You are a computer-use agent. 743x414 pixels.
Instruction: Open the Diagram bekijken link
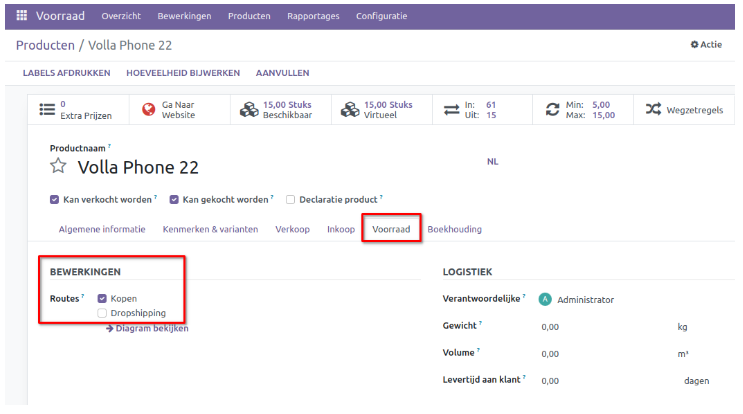[x=147, y=328]
